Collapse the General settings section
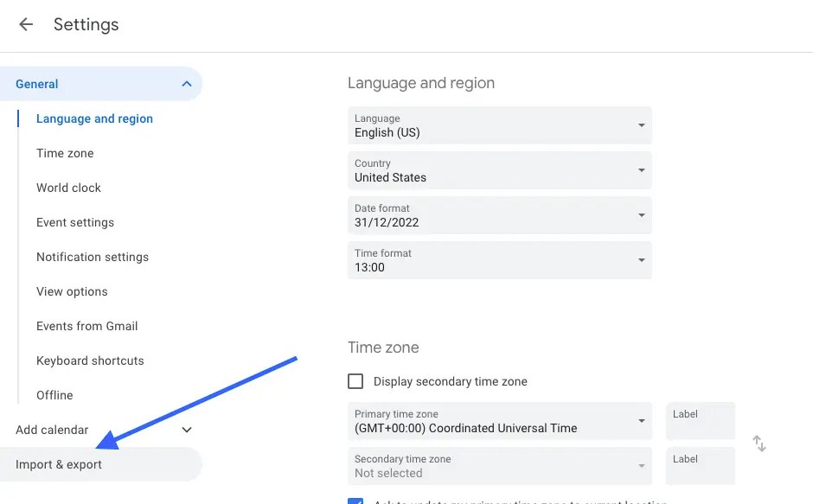Screen dimensions: 813x504 (186, 84)
